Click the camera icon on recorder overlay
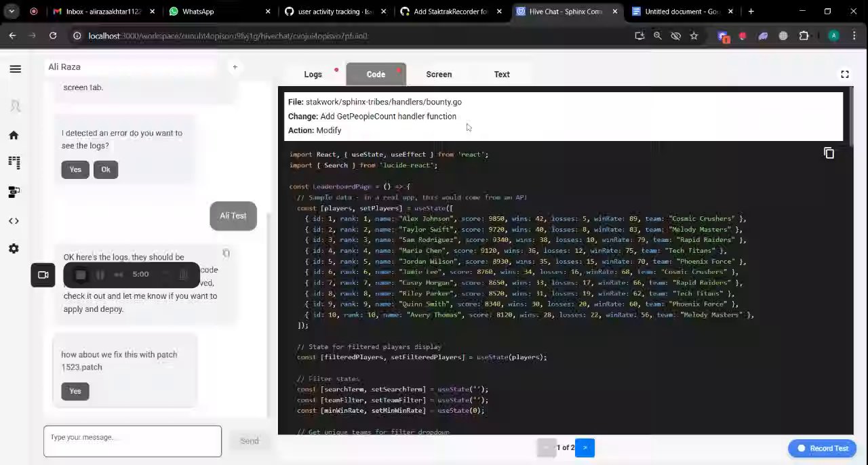 [x=43, y=275]
